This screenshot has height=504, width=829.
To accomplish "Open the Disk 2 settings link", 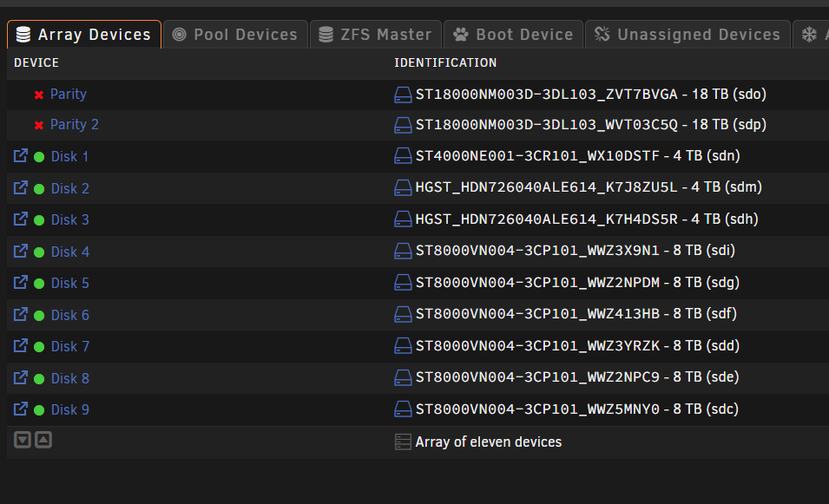I will click(x=69, y=188).
